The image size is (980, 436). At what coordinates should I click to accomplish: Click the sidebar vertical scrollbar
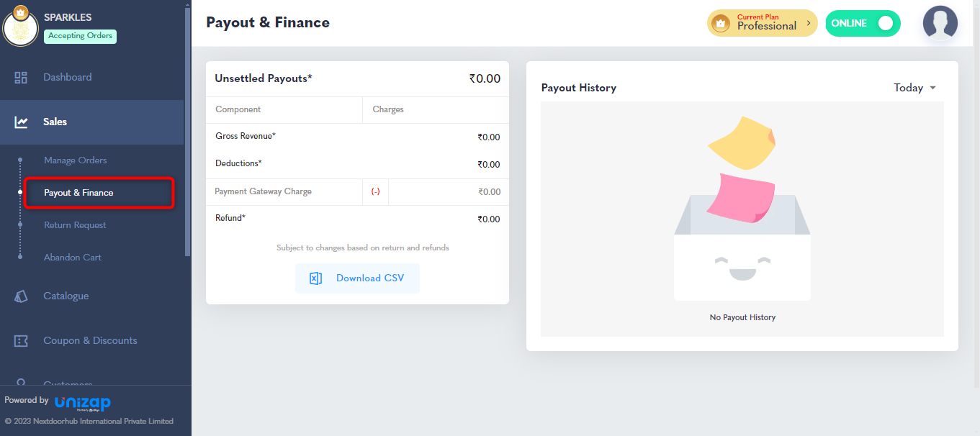coord(188,130)
